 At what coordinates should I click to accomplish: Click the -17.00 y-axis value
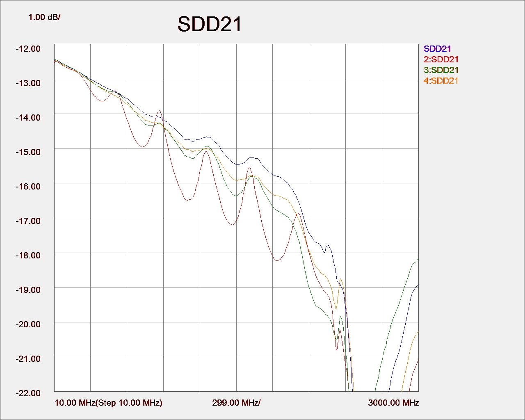coord(28,221)
